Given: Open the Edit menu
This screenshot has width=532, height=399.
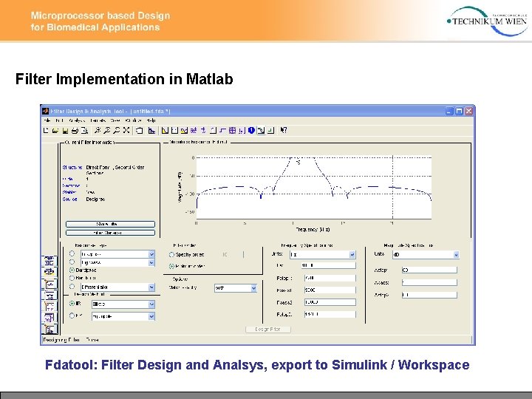Looking at the screenshot, I should [x=59, y=120].
